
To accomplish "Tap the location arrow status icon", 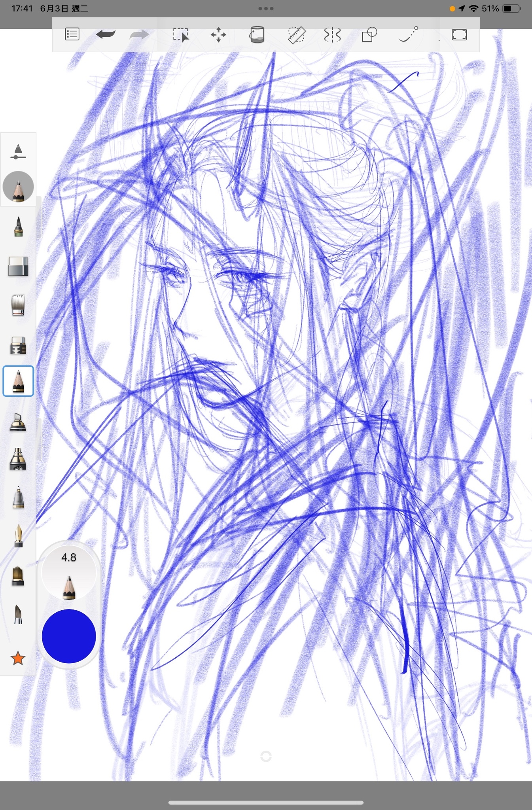I will [462, 8].
